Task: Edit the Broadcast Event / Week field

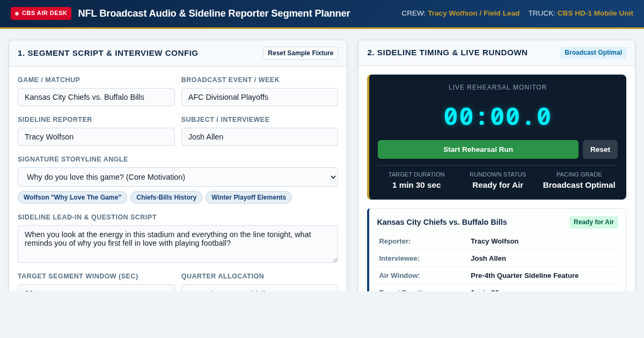Action: (x=260, y=97)
